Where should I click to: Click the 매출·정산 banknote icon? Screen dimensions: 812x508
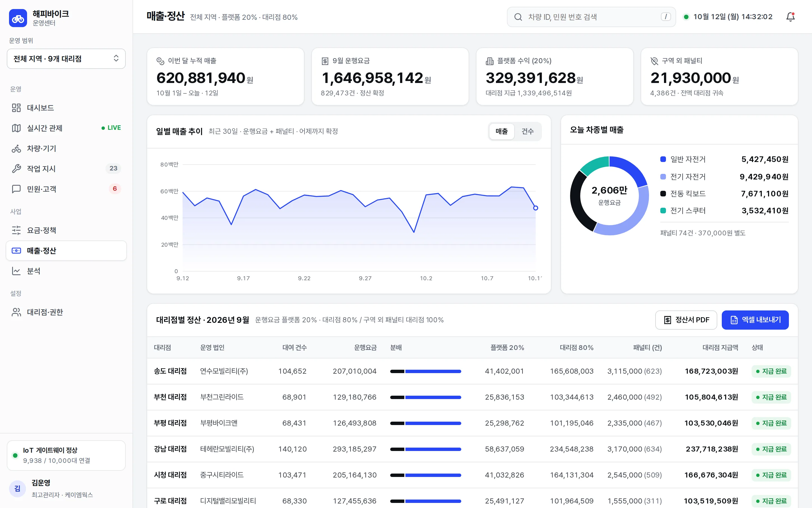(x=16, y=251)
